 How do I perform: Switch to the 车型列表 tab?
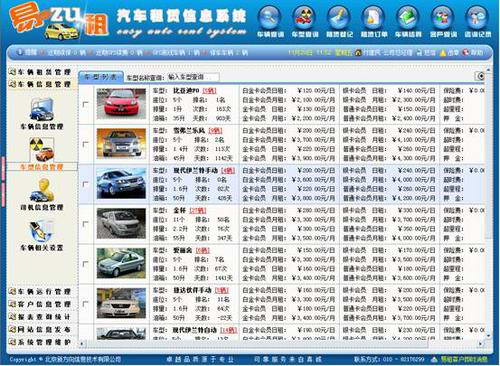click(101, 77)
